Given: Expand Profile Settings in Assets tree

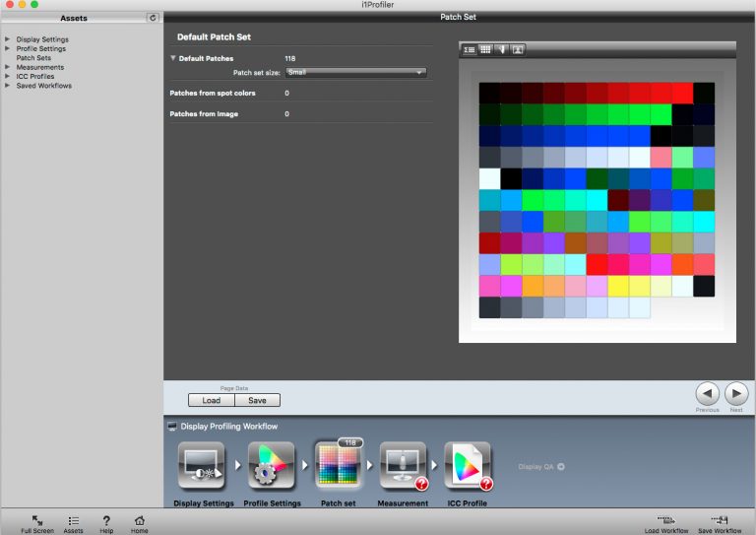Looking at the screenshot, I should tap(7, 48).
